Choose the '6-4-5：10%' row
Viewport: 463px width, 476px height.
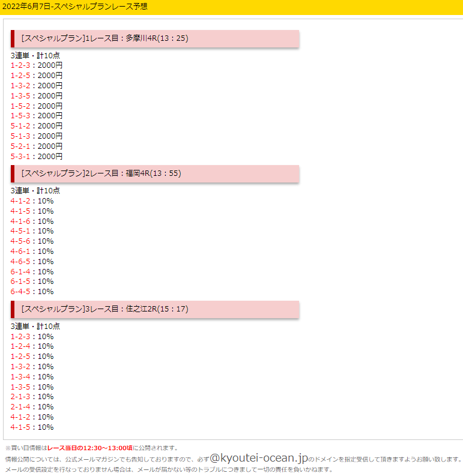32,292
